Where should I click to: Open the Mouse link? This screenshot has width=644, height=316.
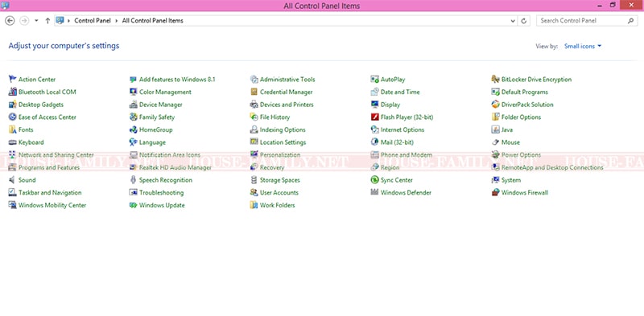[510, 142]
